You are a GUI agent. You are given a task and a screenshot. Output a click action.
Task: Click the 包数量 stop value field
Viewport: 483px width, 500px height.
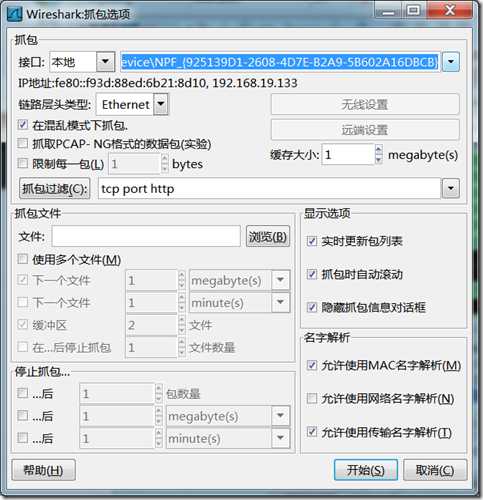(x=117, y=394)
